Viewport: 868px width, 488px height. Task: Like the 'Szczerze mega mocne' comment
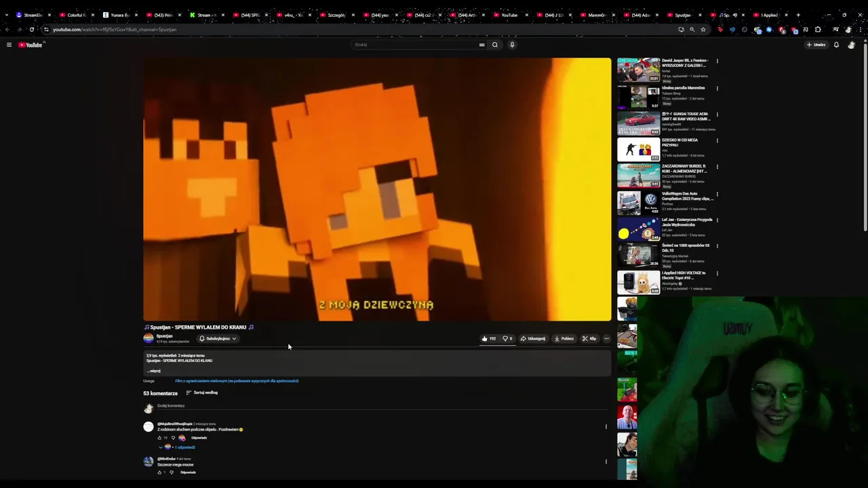point(160,472)
